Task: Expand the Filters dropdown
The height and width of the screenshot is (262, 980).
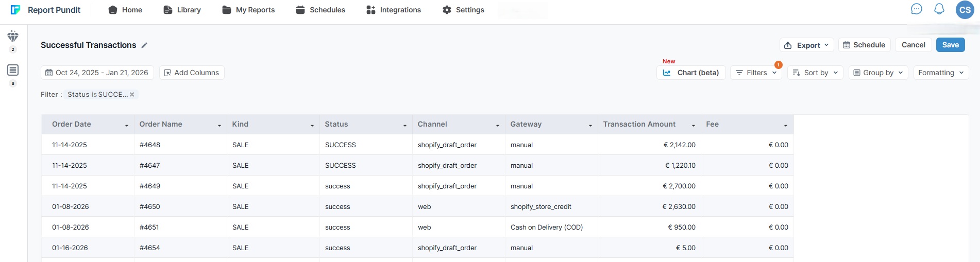Action: [756, 73]
